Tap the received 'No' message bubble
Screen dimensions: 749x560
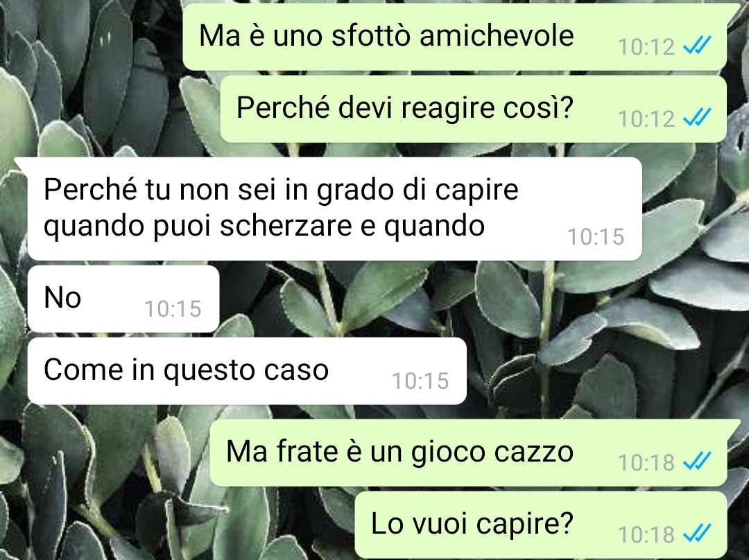coord(123,299)
